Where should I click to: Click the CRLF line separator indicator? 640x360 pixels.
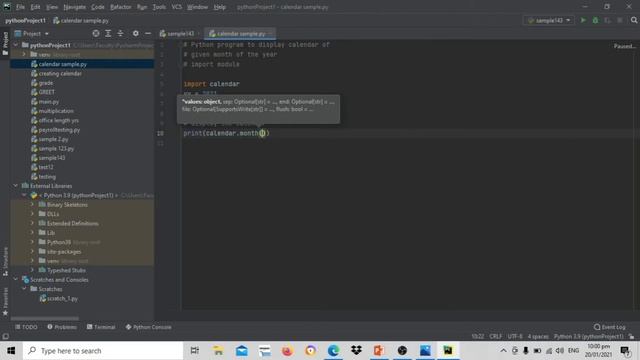coord(496,337)
